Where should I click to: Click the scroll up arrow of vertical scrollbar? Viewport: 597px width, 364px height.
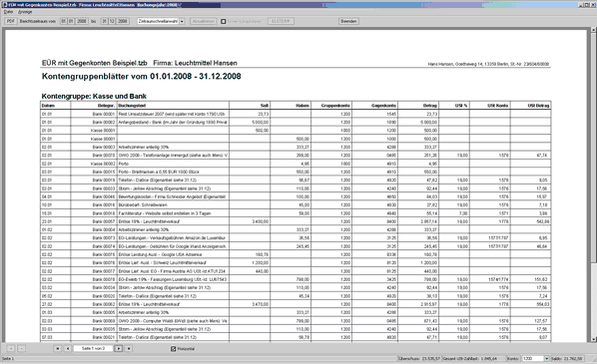(x=594, y=30)
